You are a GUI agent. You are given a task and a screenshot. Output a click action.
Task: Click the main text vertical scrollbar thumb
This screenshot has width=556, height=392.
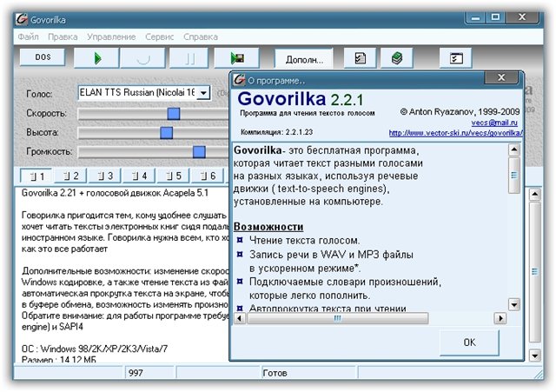pos(534,272)
